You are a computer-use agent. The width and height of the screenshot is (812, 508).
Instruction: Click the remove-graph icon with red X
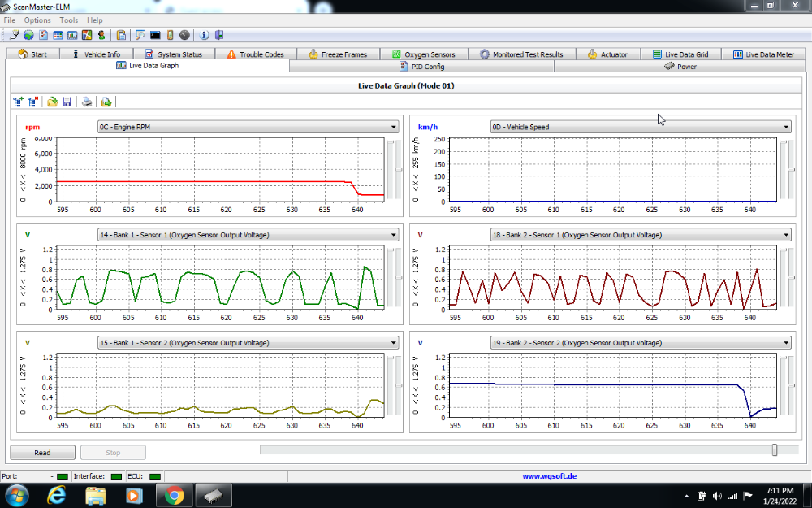click(x=33, y=102)
